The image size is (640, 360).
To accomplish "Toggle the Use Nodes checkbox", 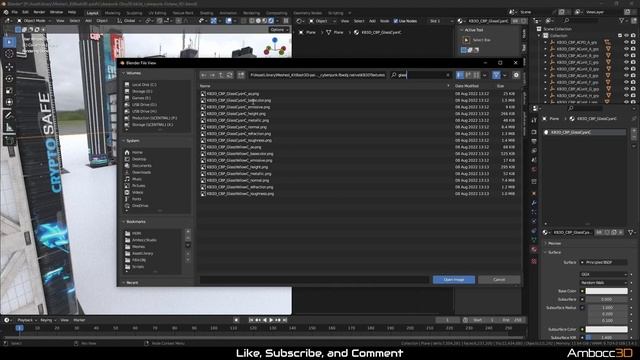I will (x=396, y=21).
